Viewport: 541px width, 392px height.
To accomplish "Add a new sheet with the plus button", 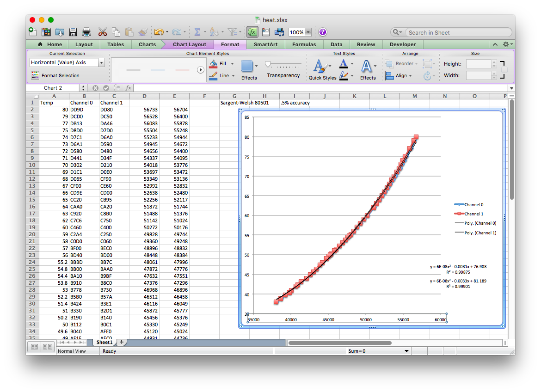I will (122, 342).
